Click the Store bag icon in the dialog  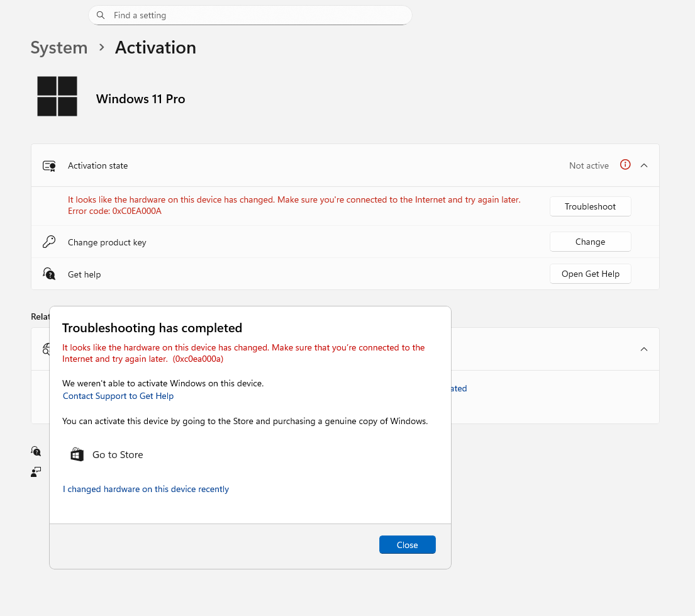point(77,454)
